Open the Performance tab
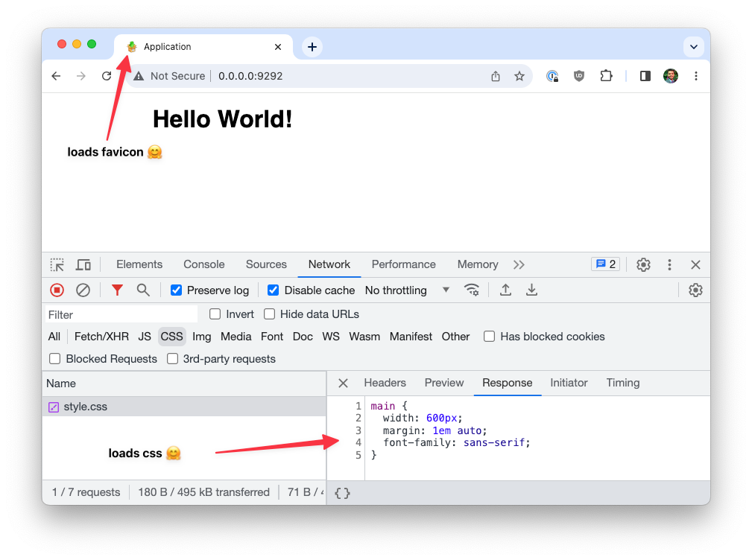 403,264
